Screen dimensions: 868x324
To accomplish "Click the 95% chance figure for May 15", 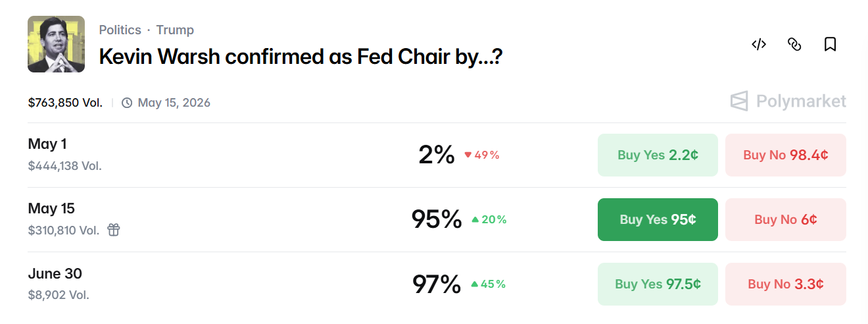I will [437, 220].
